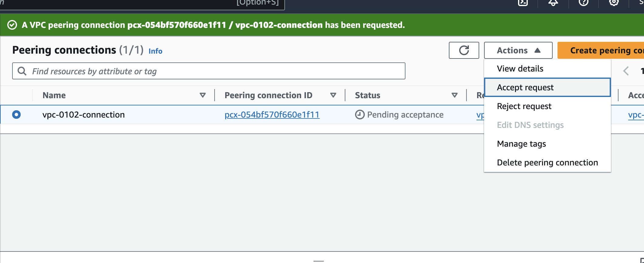Screen dimensions: 644x263
Task: Select Delete peering connection menu entry
Action: (547, 163)
